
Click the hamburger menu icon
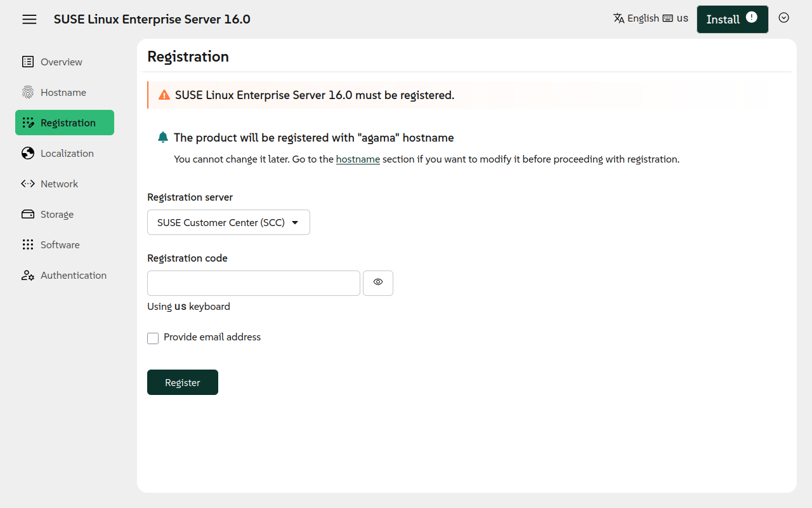[x=29, y=19]
